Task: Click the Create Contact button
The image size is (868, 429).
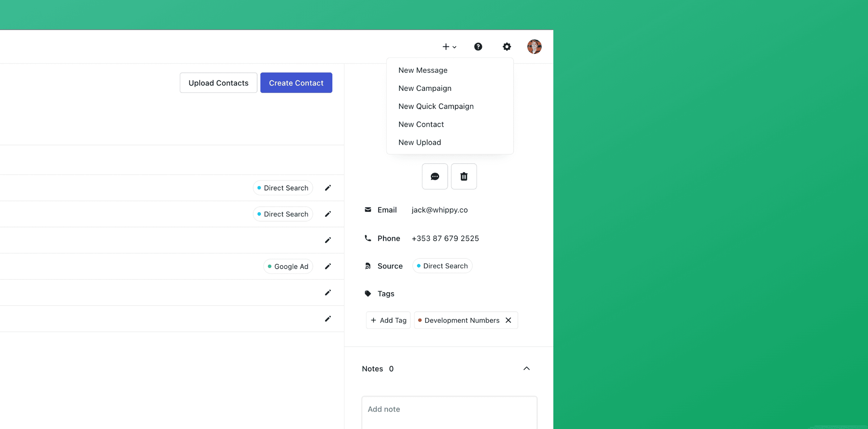Action: [x=296, y=83]
